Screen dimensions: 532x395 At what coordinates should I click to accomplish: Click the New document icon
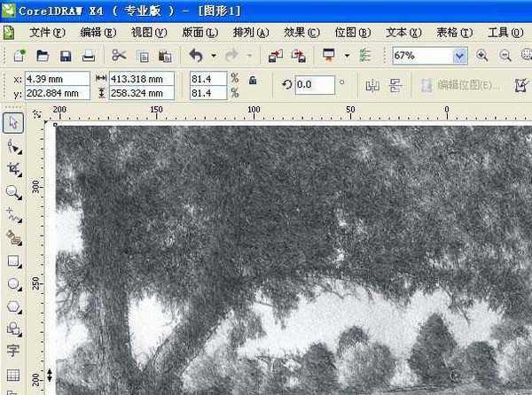tap(20, 55)
